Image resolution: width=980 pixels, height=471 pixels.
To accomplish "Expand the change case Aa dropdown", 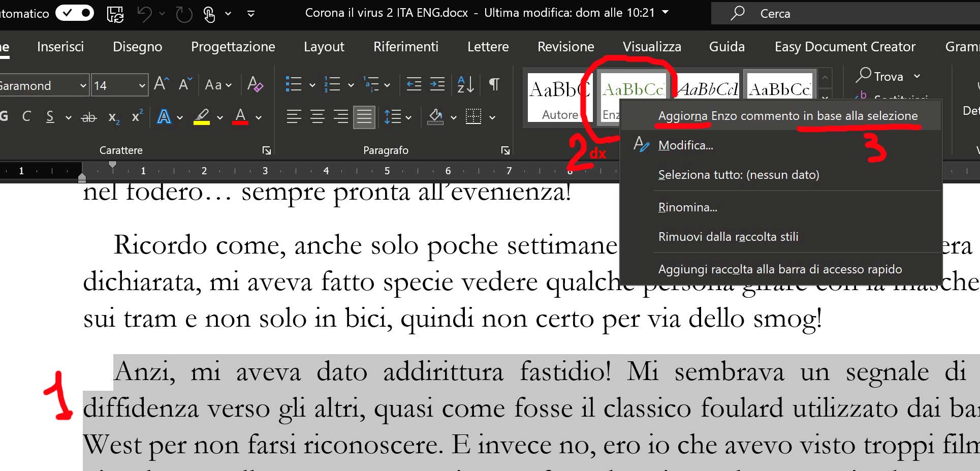I will pos(218,85).
